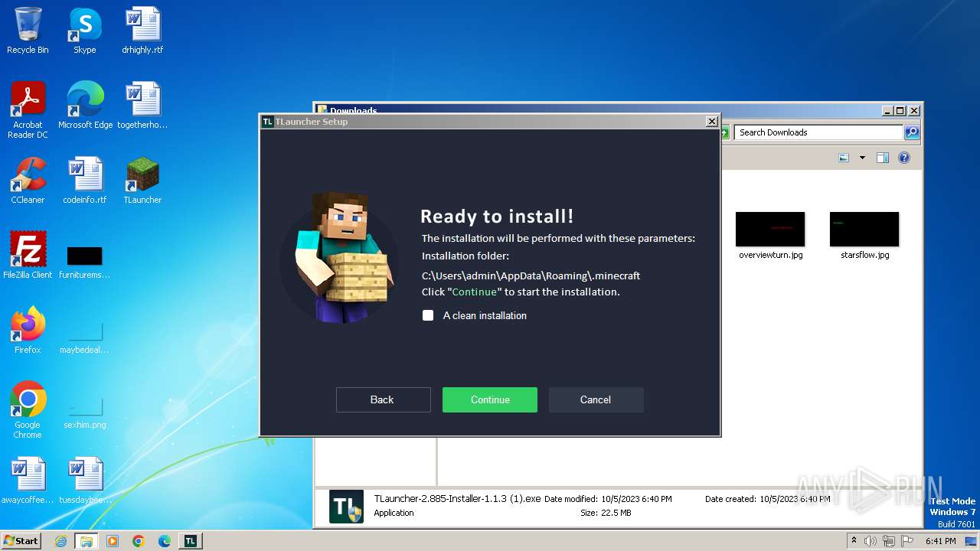Open change view icon in Downloads
The height and width of the screenshot is (551, 980).
coord(844,158)
